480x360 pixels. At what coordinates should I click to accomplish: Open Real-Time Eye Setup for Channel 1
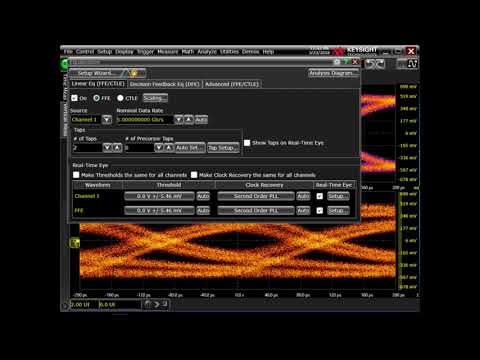(338, 196)
